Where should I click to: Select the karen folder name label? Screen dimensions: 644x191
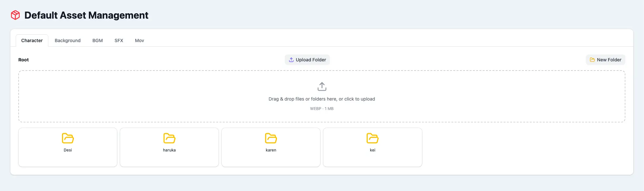coord(271,150)
